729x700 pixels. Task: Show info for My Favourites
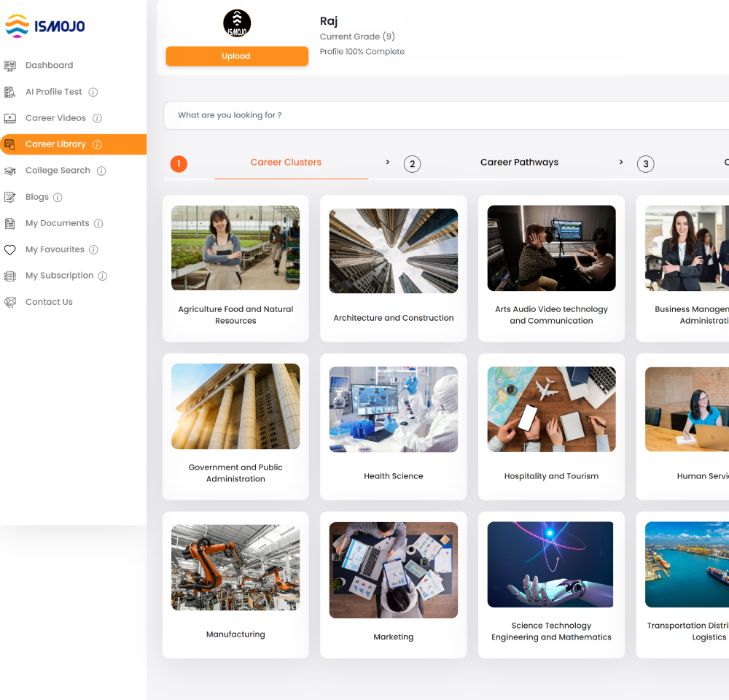point(93,250)
